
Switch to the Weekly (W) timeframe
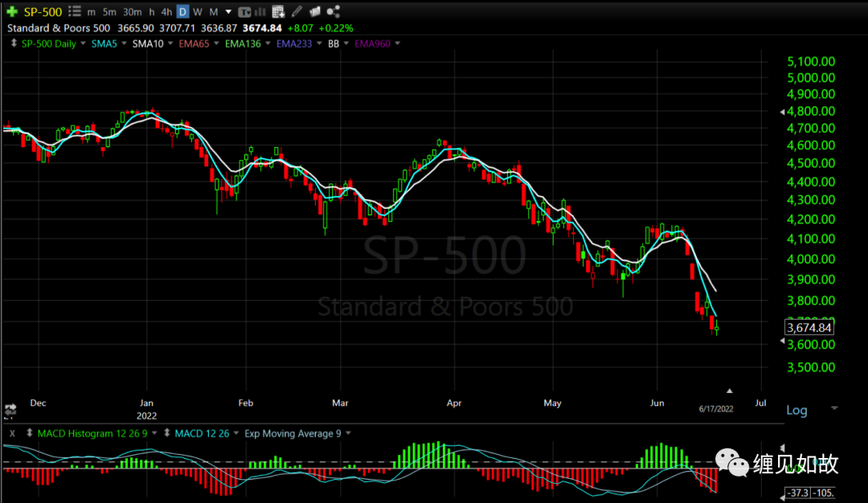[198, 11]
